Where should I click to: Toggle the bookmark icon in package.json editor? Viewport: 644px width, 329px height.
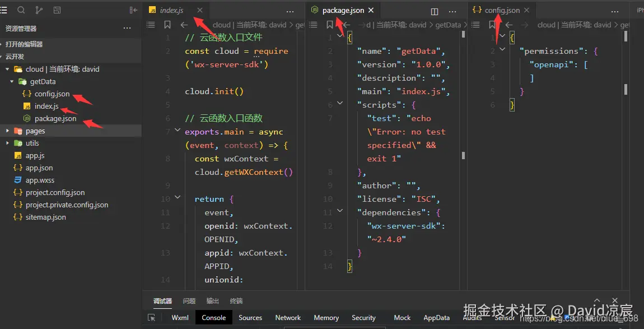[x=329, y=25]
